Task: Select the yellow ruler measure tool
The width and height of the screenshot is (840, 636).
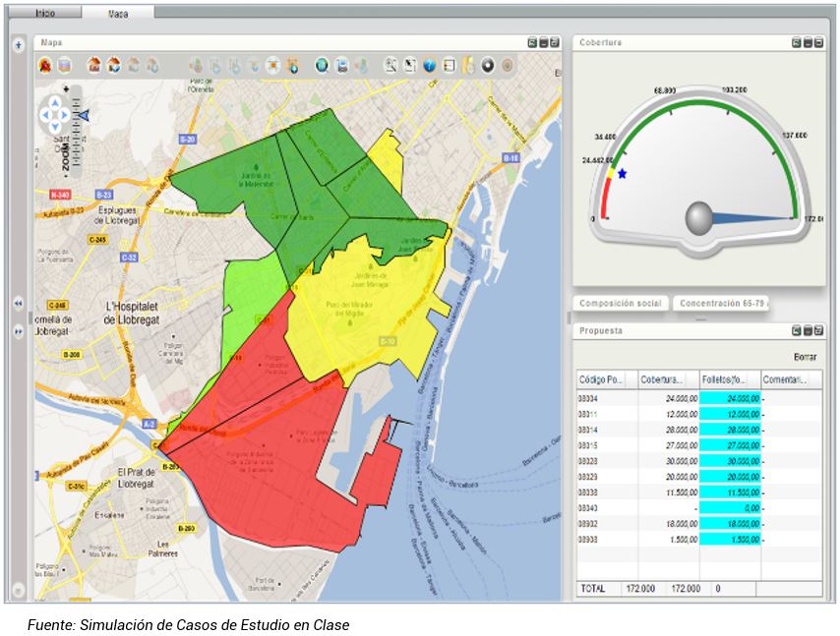Action: [x=468, y=65]
